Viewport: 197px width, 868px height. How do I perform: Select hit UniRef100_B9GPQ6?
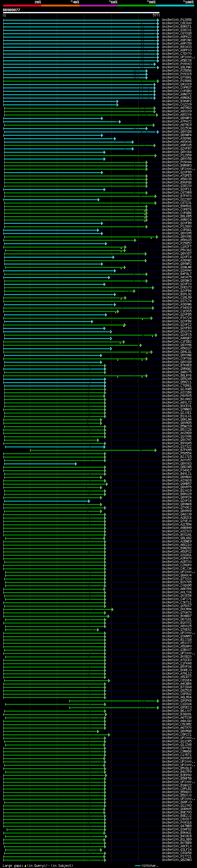click(177, 183)
